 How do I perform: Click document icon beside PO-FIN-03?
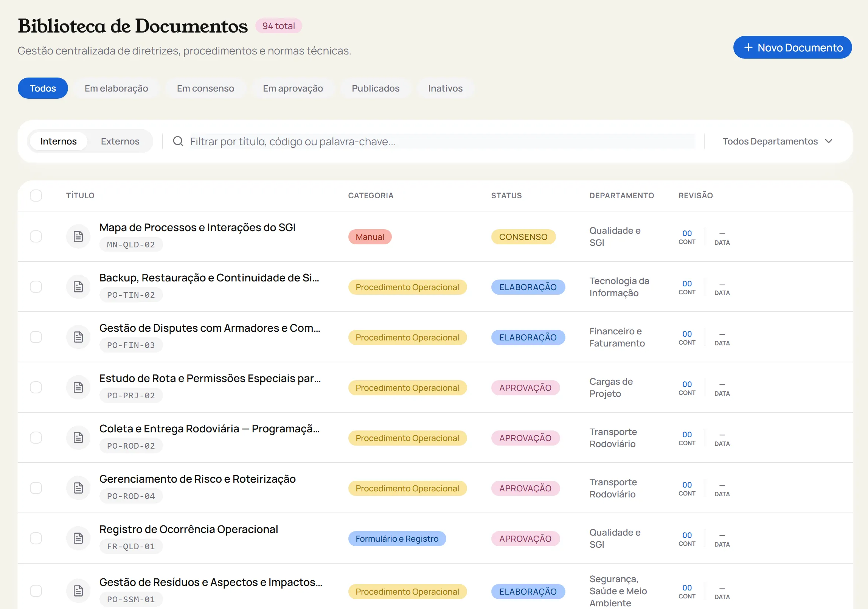point(78,337)
